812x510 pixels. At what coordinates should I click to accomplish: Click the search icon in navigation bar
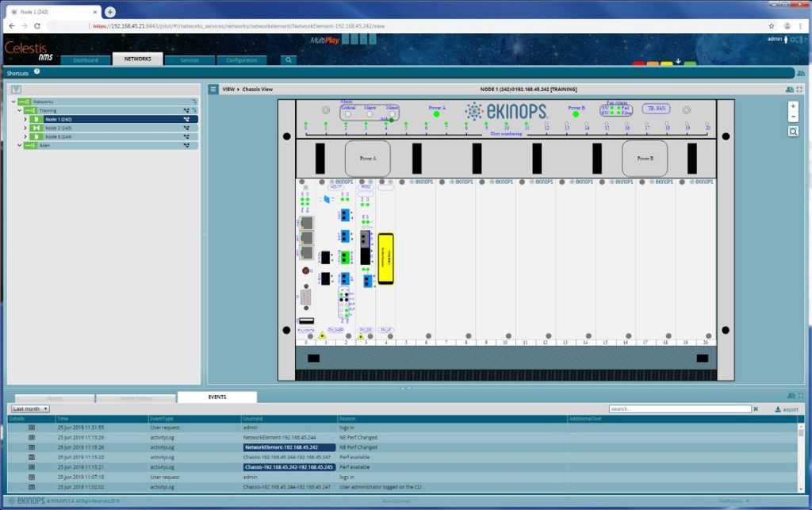point(289,60)
